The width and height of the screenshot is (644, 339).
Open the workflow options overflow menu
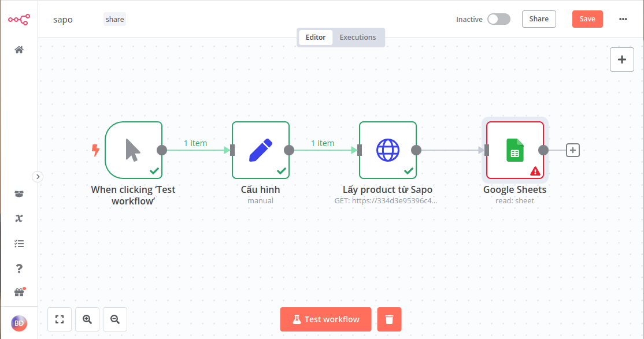coord(623,19)
